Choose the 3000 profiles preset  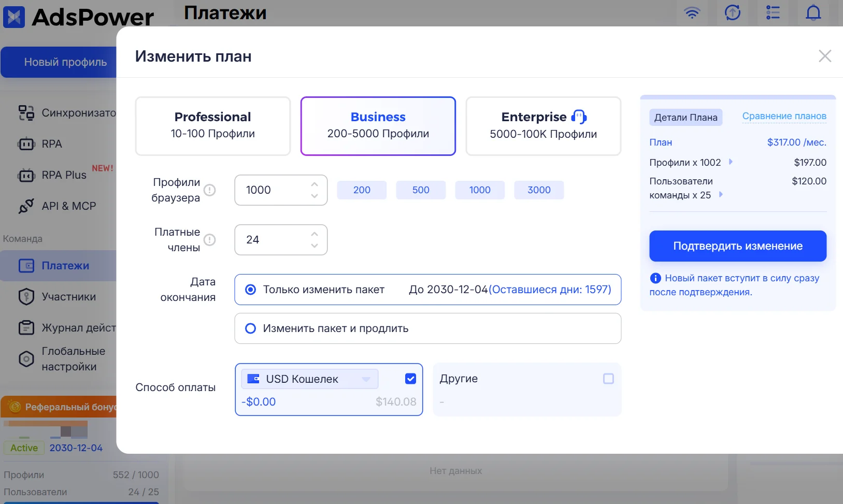(x=539, y=190)
